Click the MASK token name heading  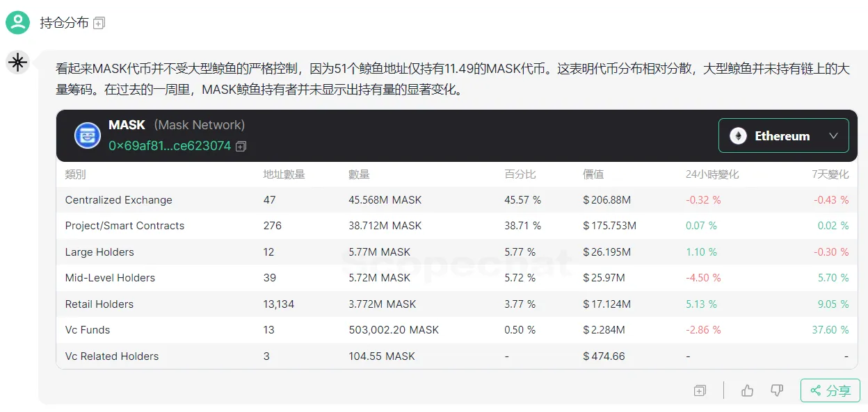tap(127, 125)
